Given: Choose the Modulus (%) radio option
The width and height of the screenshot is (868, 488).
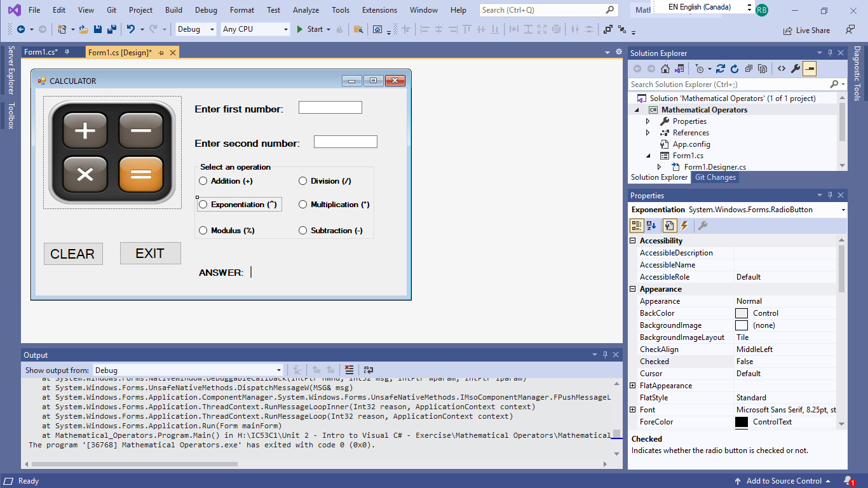Looking at the screenshot, I should 203,231.
